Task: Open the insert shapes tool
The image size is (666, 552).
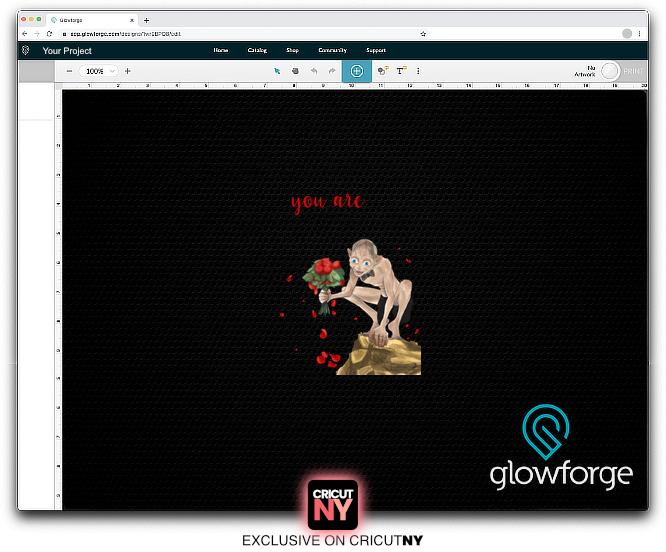Action: point(383,71)
